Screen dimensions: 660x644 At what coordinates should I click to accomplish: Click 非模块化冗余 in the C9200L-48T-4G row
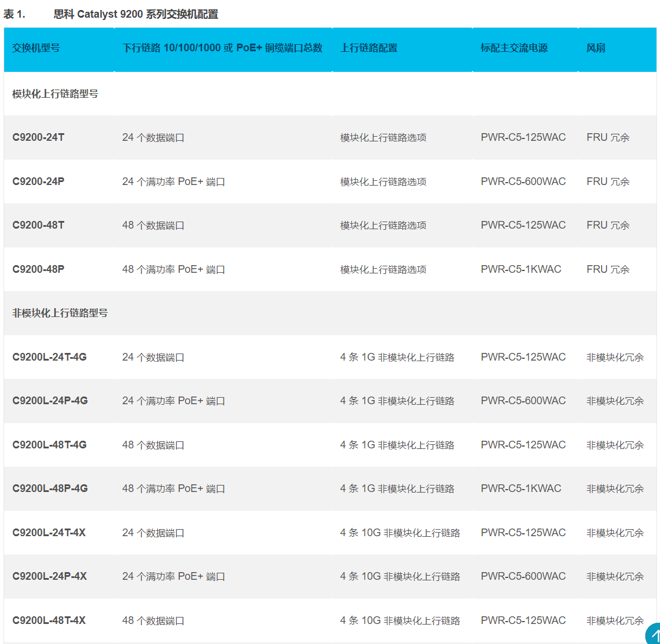pyautogui.click(x=615, y=445)
